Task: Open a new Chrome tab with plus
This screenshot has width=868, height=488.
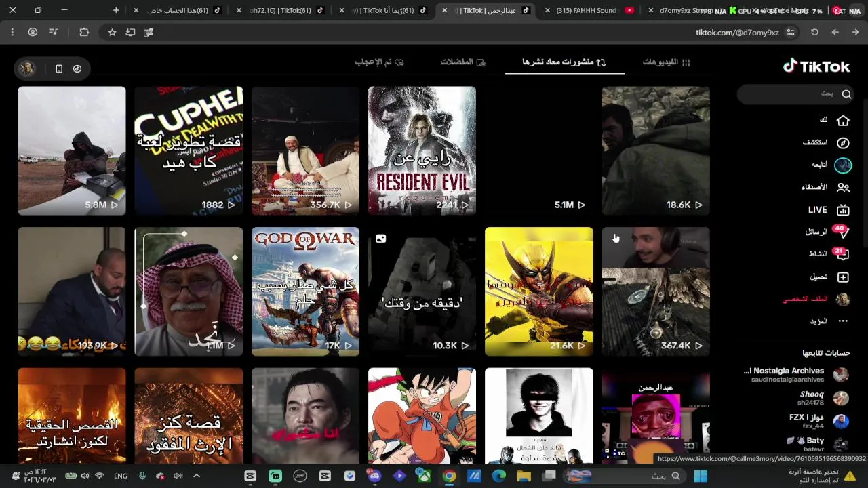Action: point(116,10)
